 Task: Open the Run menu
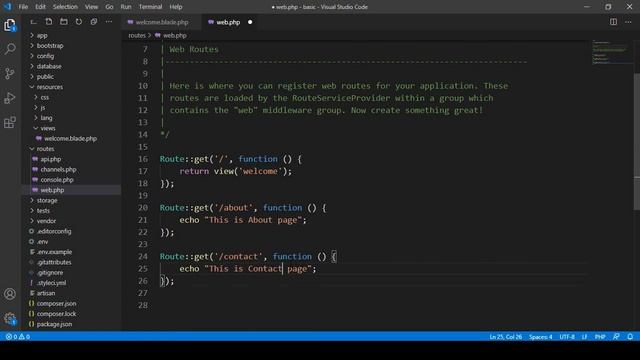126,7
